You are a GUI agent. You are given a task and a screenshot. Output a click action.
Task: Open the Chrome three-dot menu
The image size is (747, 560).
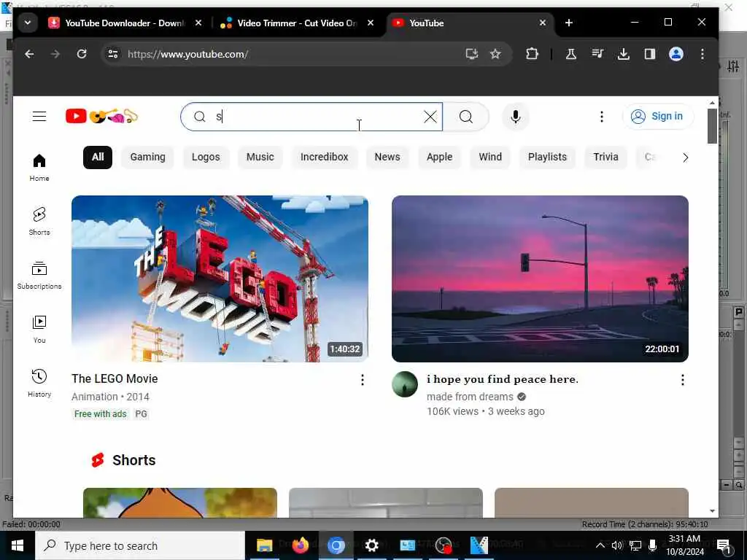703,54
